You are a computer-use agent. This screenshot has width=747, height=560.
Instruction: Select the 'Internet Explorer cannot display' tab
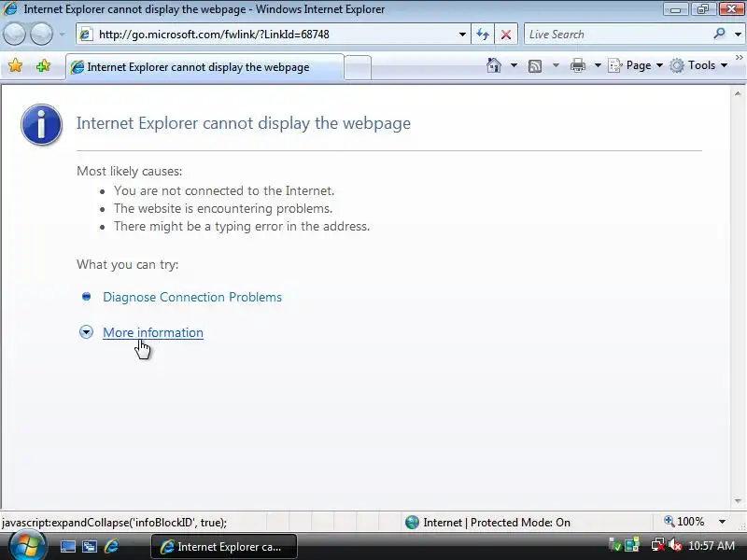pyautogui.click(x=204, y=67)
